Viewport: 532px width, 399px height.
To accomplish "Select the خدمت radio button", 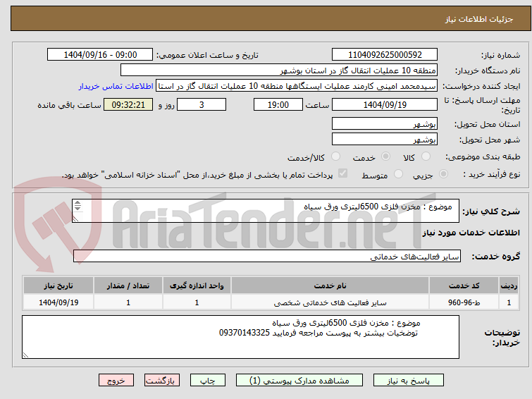I will pos(385,156).
